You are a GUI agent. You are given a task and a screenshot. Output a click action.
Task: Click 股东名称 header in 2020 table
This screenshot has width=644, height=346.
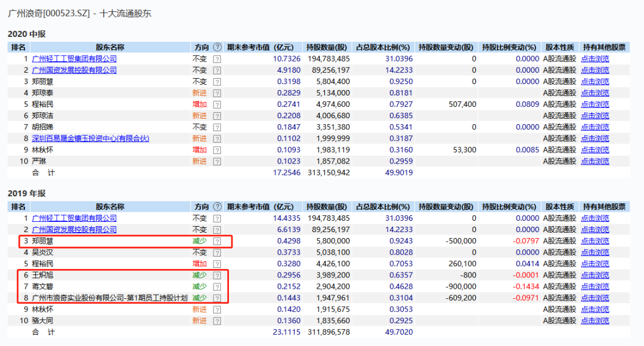coord(110,47)
